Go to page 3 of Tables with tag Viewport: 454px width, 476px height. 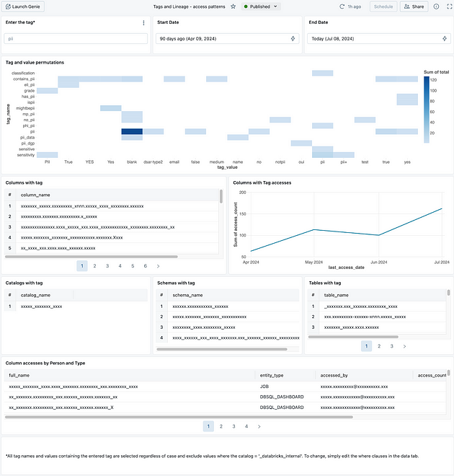pos(392,346)
